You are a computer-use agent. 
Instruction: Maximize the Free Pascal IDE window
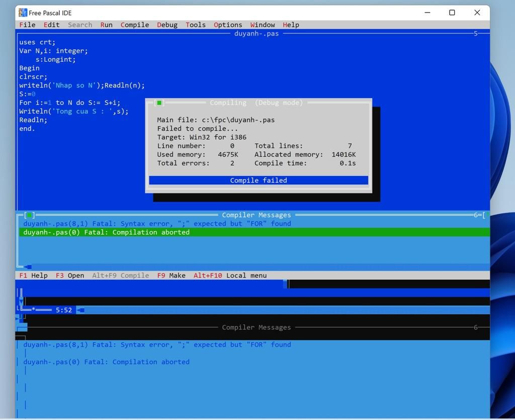pyautogui.click(x=452, y=13)
